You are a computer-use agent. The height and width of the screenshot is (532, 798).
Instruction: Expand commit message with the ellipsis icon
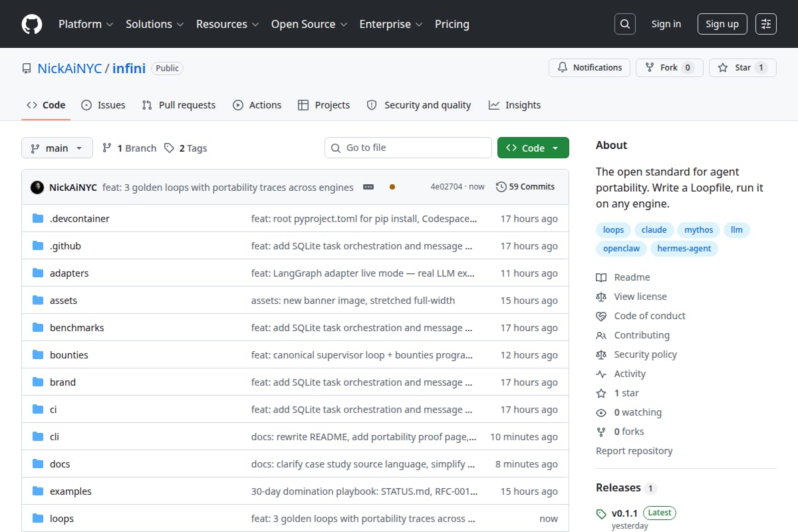[368, 187]
